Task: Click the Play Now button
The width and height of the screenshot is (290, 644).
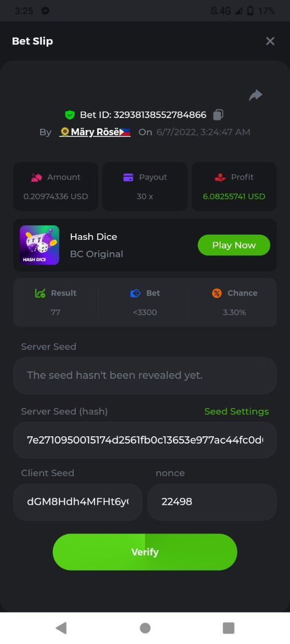Action: 234,245
